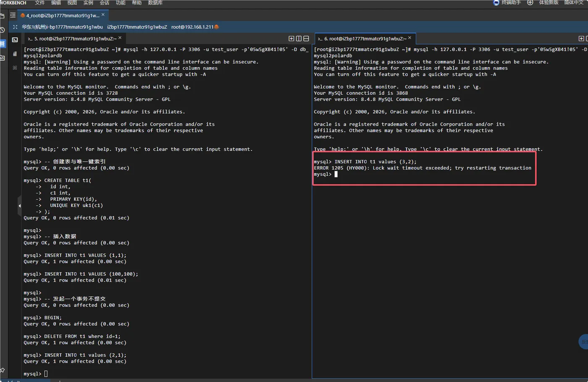Click the BEGIN; statement line
588x382 pixels.
click(42, 318)
